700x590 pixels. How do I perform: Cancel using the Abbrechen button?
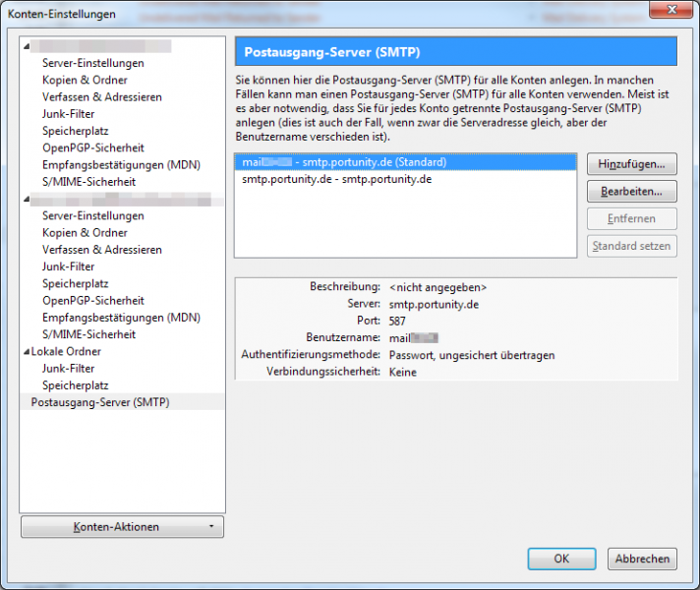coord(642,559)
